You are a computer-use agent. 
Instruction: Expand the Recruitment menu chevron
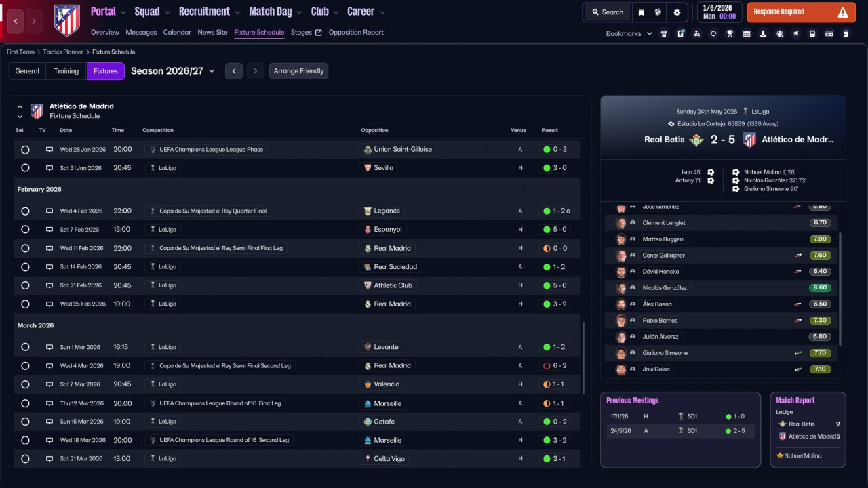[x=237, y=12]
